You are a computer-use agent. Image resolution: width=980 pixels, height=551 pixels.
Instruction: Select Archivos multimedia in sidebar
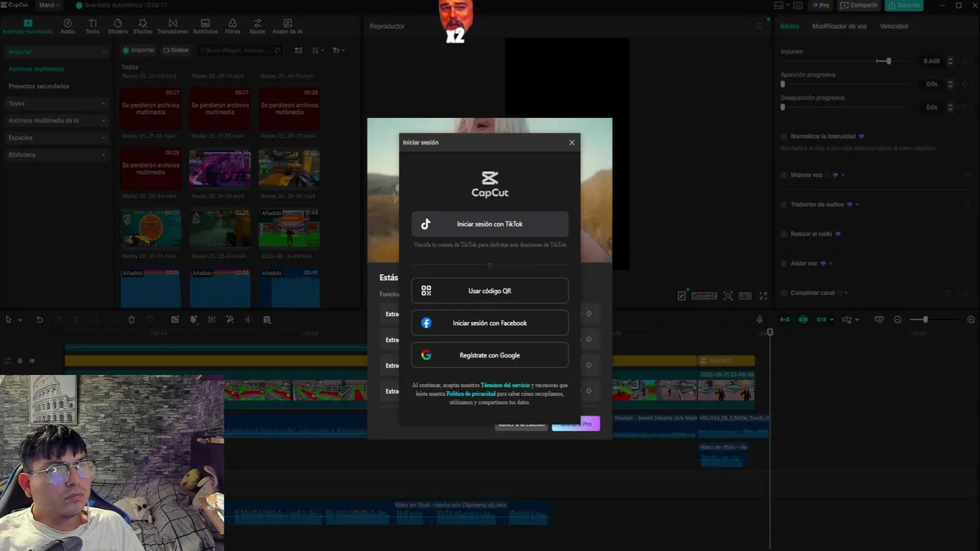tap(36, 69)
